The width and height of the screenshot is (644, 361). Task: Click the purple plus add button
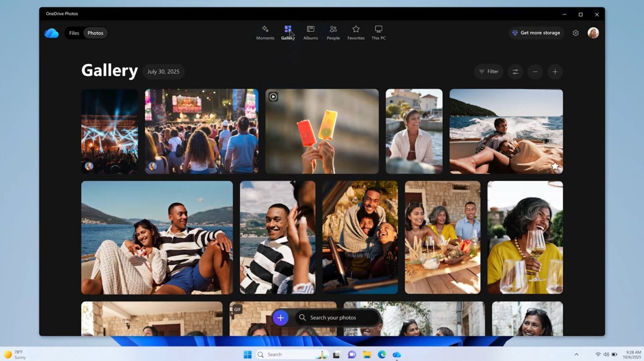click(280, 317)
